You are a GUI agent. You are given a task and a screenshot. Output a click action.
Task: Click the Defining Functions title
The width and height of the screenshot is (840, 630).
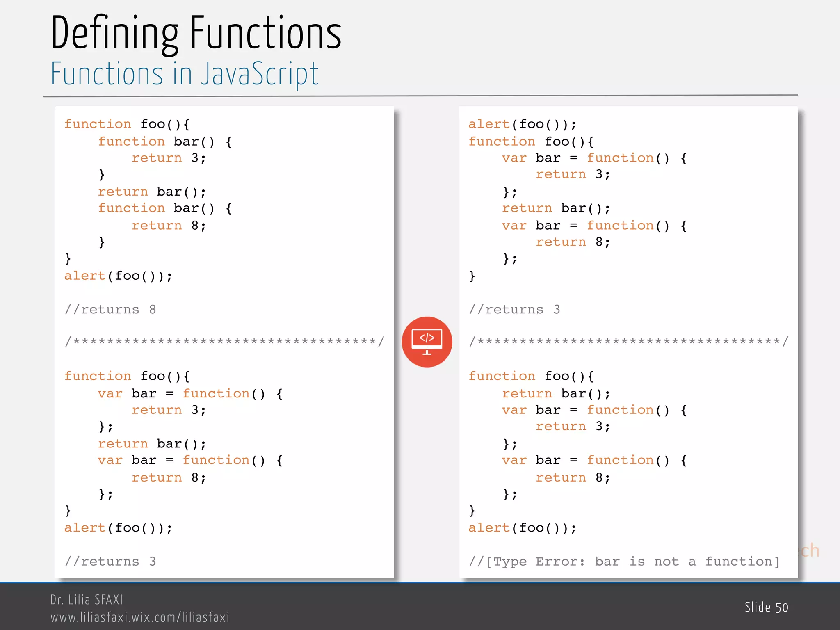[196, 34]
